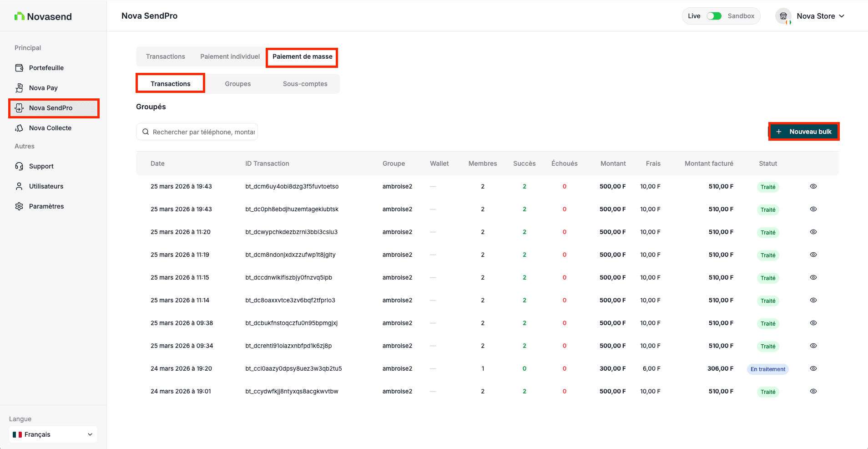868x449 pixels.
Task: Click Traité badge for bt_ccydwfkjj8ntyxqs8acgkwvtbw
Action: [x=768, y=392]
